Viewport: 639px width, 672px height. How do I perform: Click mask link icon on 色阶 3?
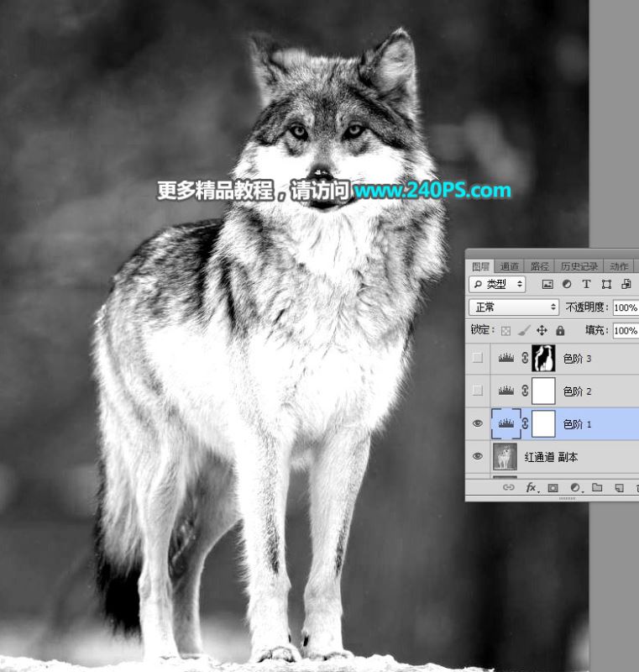pyautogui.click(x=525, y=358)
